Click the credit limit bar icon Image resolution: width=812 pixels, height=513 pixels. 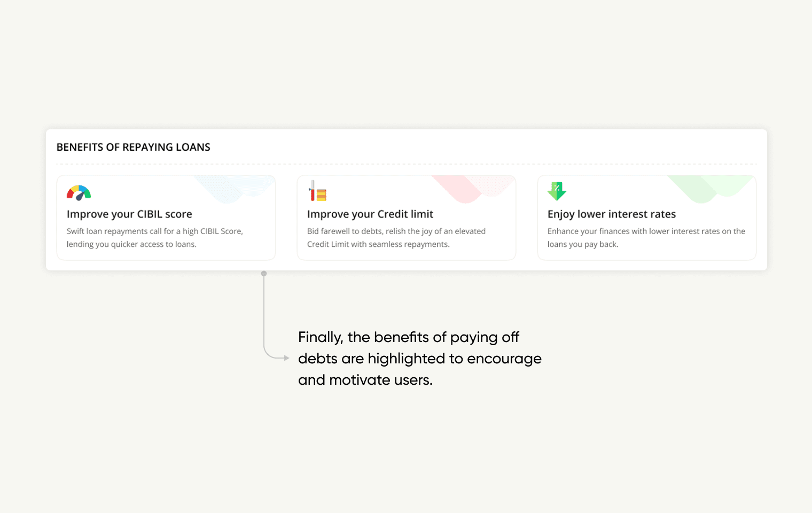coord(317,191)
